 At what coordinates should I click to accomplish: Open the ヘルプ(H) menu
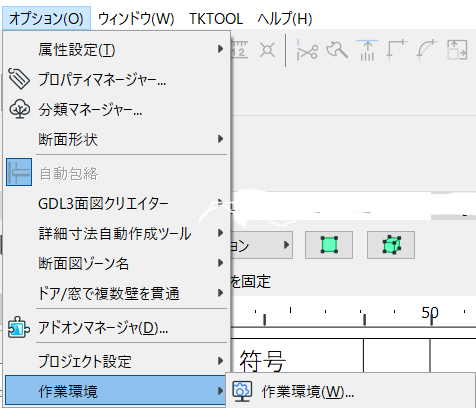coord(285,19)
